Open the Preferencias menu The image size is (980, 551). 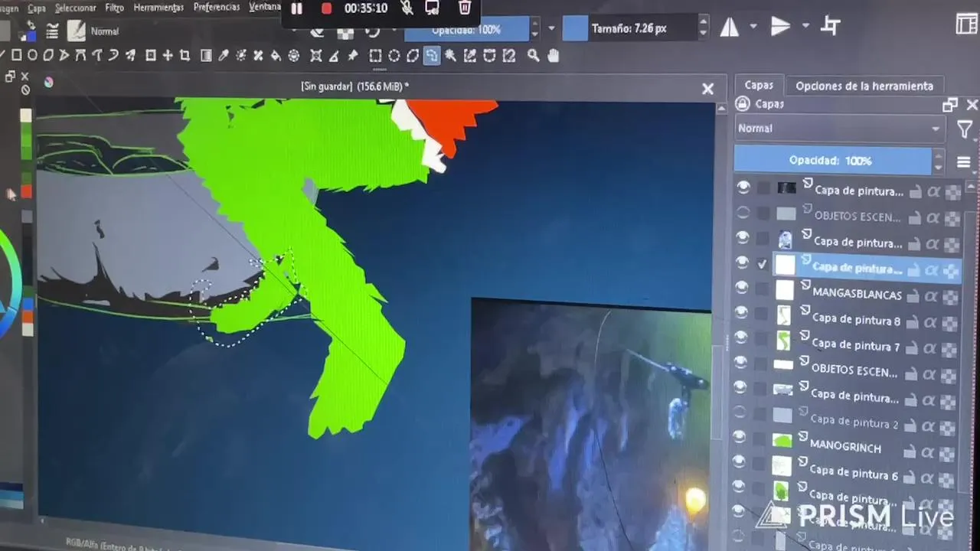(217, 6)
